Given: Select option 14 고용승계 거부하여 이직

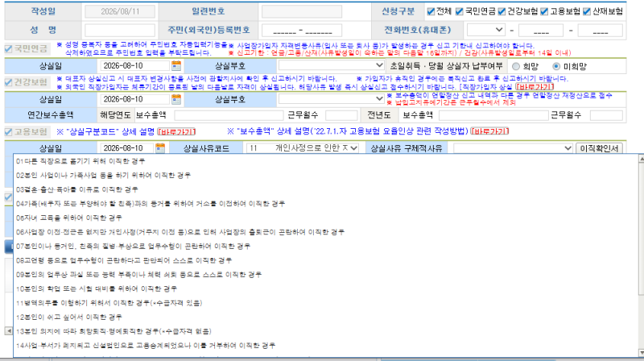Looking at the screenshot, I should pos(325,346).
